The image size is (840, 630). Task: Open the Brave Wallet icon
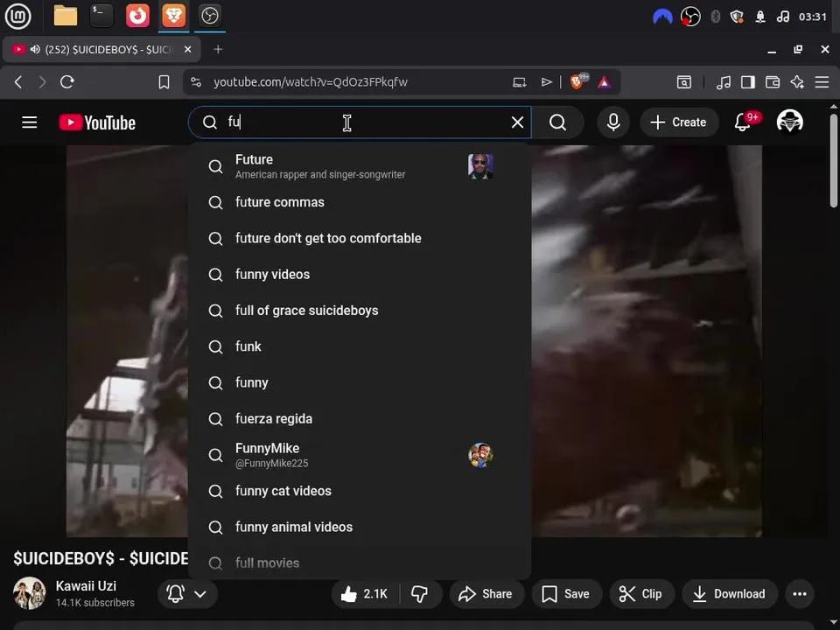point(773,82)
